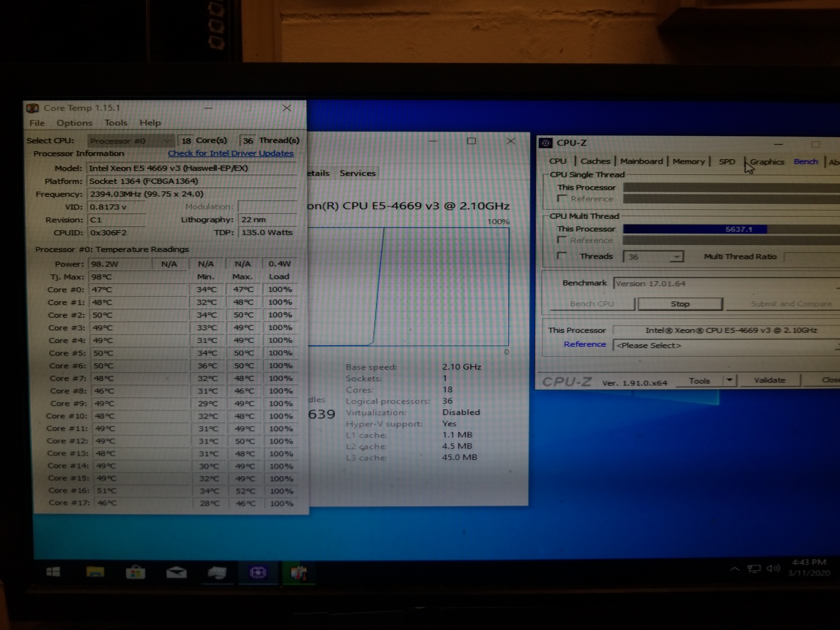The height and width of the screenshot is (630, 840).
Task: Show hidden system tray icons
Action: pos(734,569)
